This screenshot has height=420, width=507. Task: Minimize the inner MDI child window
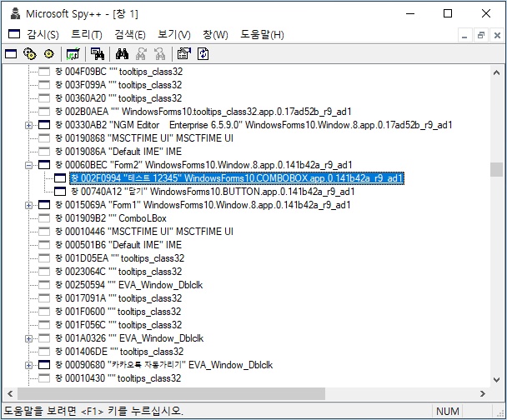click(464, 35)
